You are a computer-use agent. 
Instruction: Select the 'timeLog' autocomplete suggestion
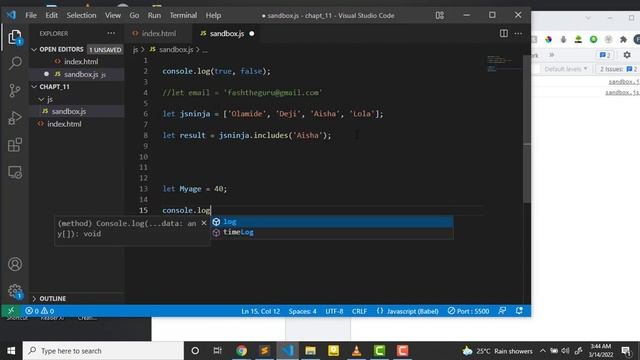[331, 232]
